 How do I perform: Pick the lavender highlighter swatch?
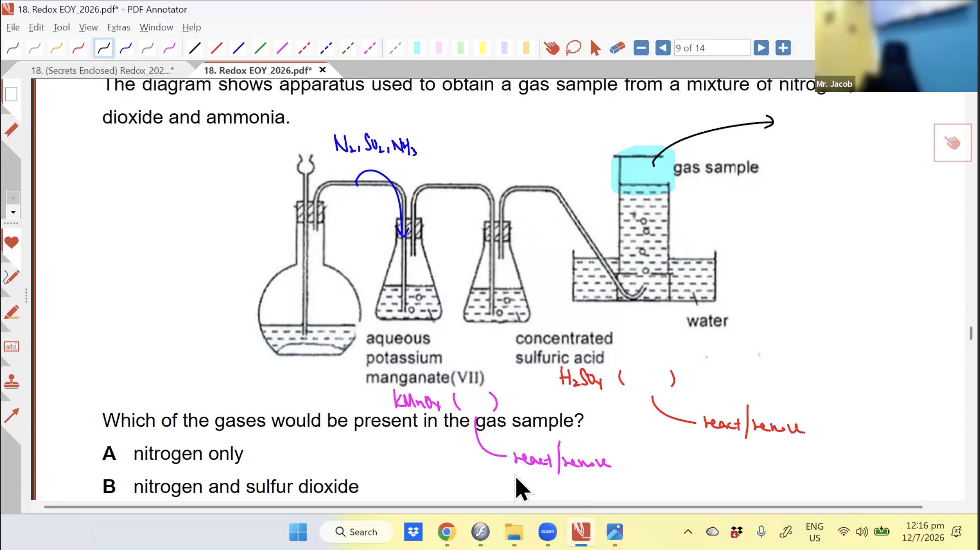click(x=505, y=48)
